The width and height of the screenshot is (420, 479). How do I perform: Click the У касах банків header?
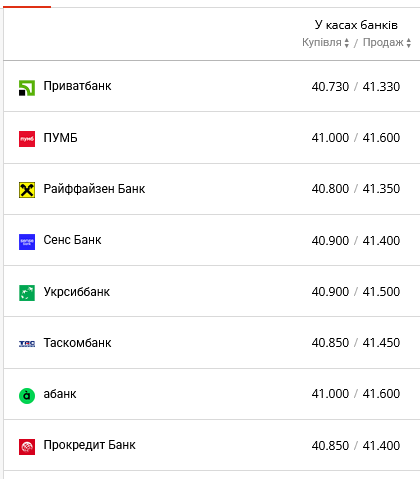(x=356, y=25)
